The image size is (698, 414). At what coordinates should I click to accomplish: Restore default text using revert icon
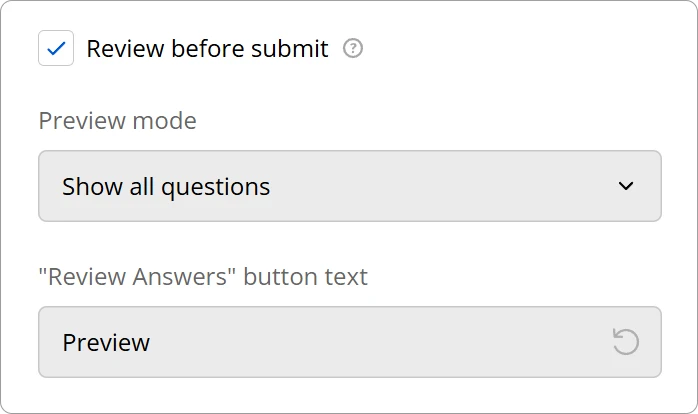point(625,342)
